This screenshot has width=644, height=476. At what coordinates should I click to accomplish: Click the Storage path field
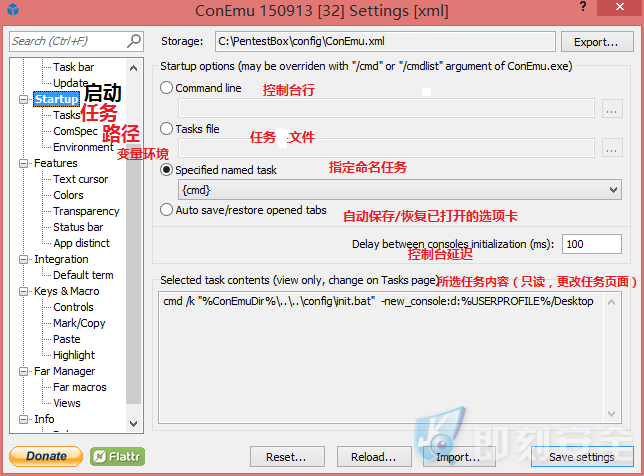point(385,41)
